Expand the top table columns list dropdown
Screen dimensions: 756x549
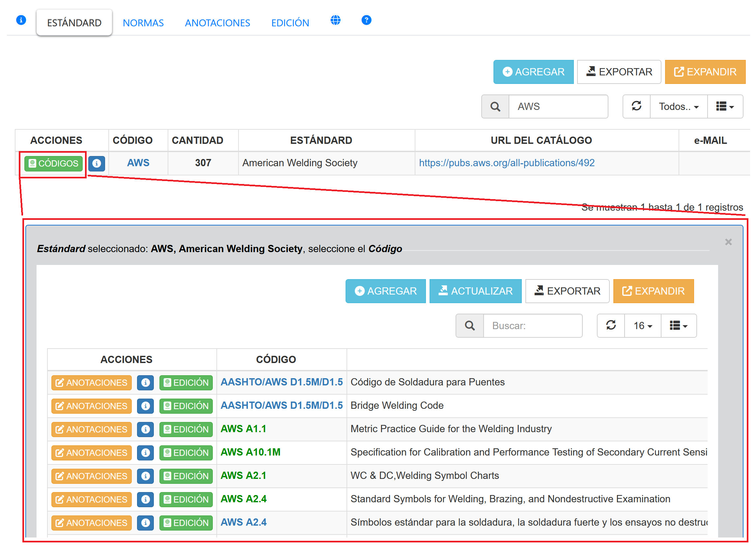pyautogui.click(x=725, y=106)
